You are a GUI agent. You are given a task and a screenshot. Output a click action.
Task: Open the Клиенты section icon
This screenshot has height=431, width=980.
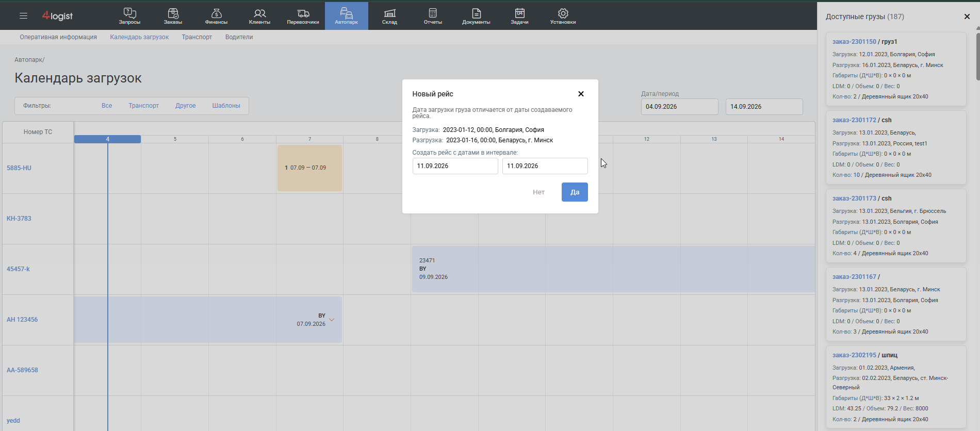(x=259, y=13)
